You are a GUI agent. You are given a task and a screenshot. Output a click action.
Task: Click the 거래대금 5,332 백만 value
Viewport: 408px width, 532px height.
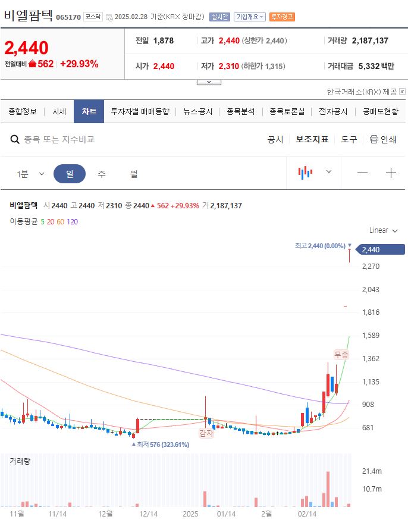pos(376,66)
